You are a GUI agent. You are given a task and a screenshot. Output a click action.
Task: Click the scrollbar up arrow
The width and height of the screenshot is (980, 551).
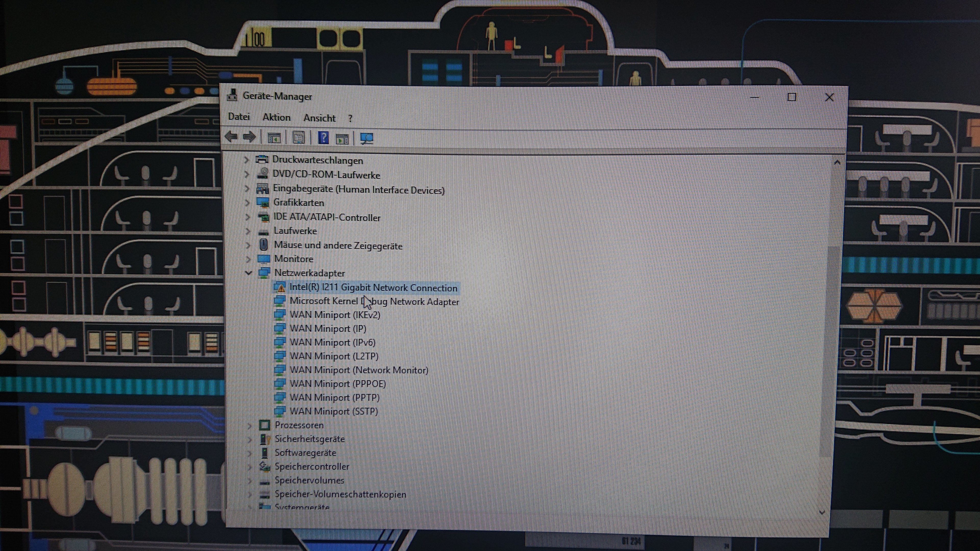[x=837, y=163]
